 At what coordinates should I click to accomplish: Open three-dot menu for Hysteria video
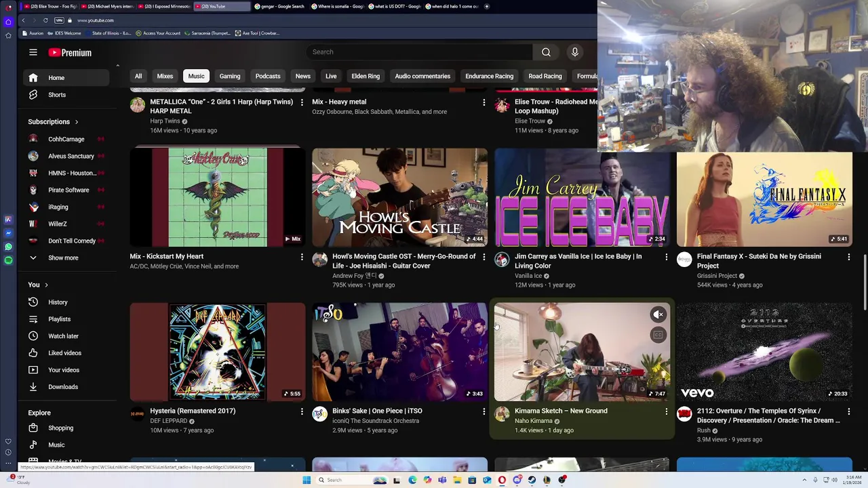pos(302,411)
